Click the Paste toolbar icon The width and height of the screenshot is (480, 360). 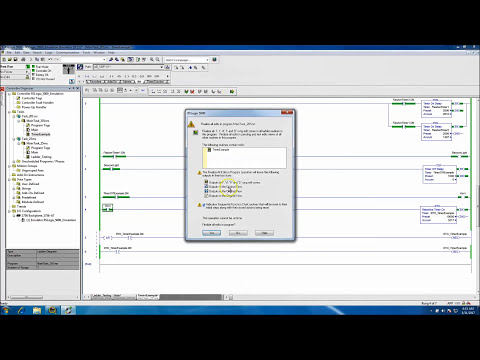[x=43, y=59]
